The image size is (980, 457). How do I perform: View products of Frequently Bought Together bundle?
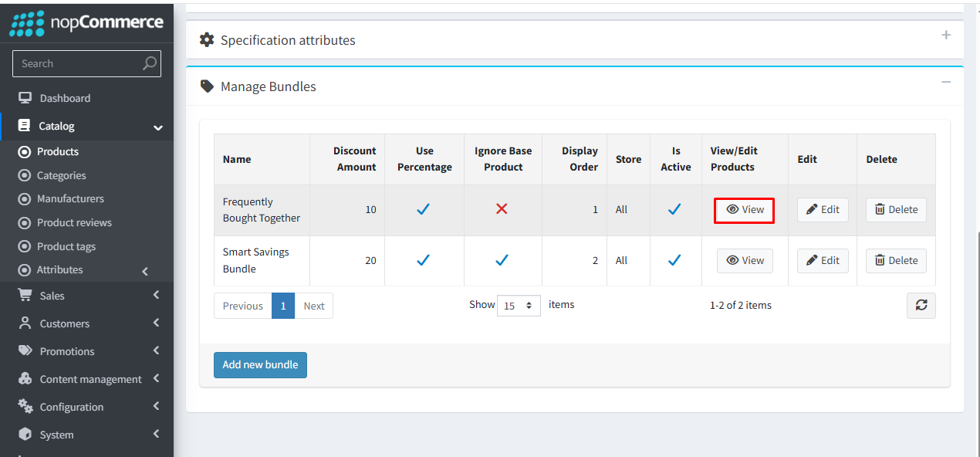coord(745,210)
